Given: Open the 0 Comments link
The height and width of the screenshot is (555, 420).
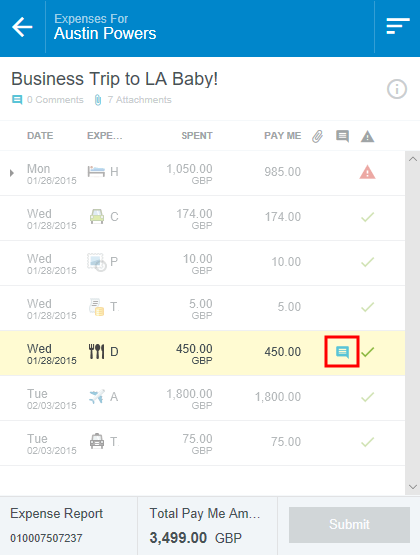Looking at the screenshot, I should point(48,100).
